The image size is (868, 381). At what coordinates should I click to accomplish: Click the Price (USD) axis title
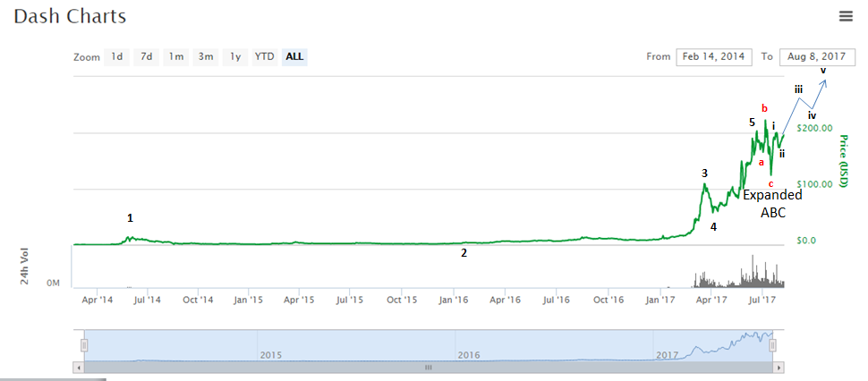click(844, 161)
